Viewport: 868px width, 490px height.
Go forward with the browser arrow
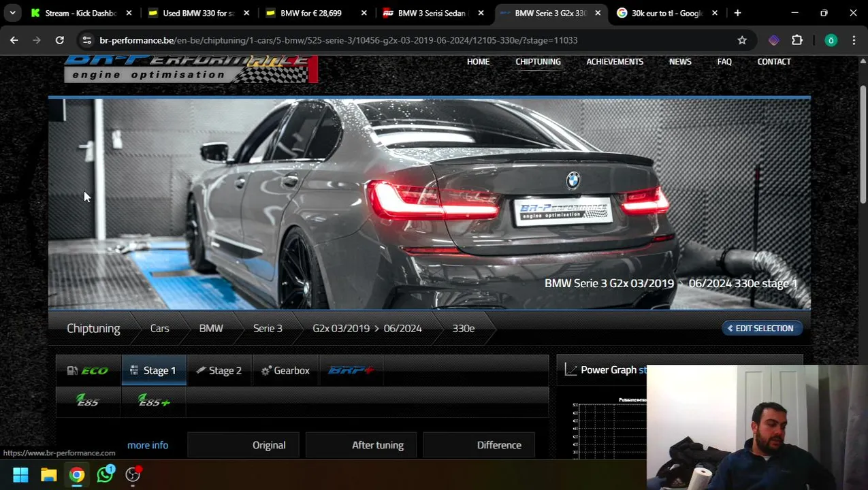pos(37,40)
